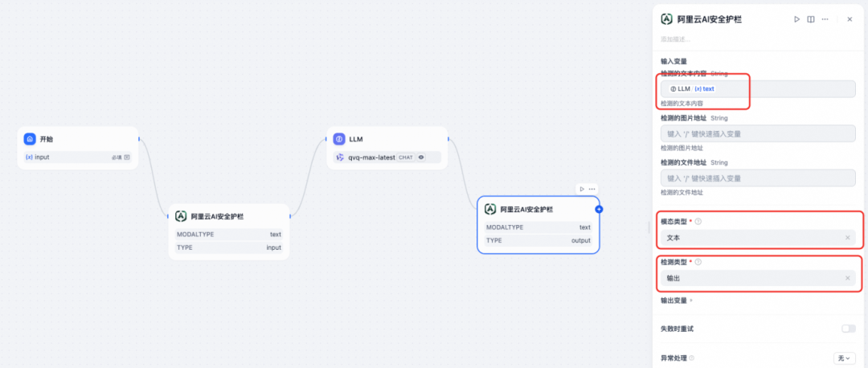Run selected node from canvas play icon
Viewport: 868px width, 368px height.
tap(582, 189)
